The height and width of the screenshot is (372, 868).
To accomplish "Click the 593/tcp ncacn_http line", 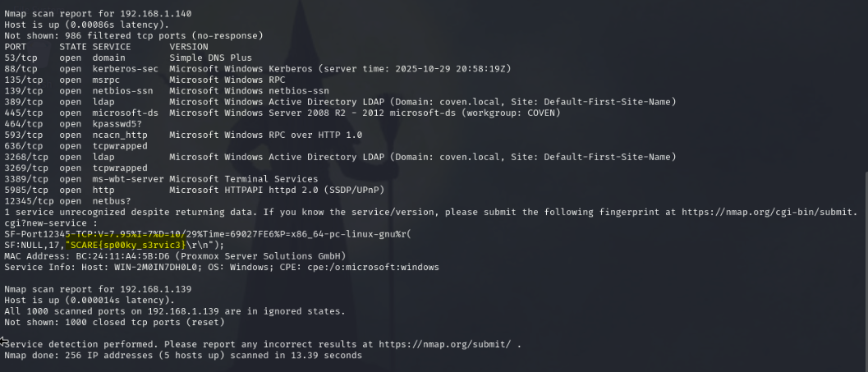I will [x=183, y=135].
